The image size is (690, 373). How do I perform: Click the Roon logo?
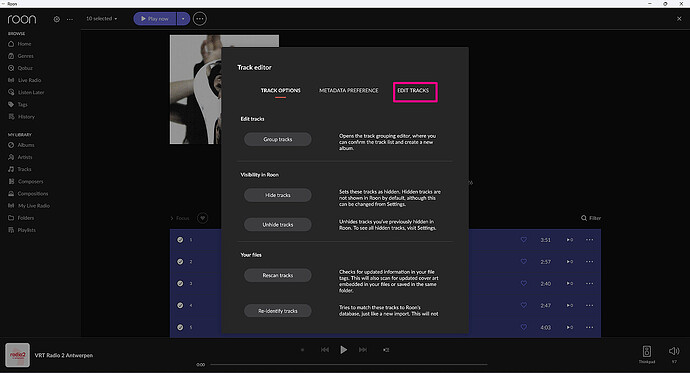[x=22, y=19]
